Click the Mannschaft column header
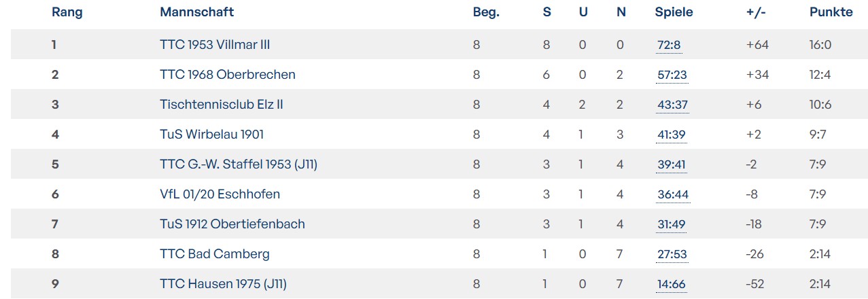The image size is (868, 299). click(x=197, y=12)
